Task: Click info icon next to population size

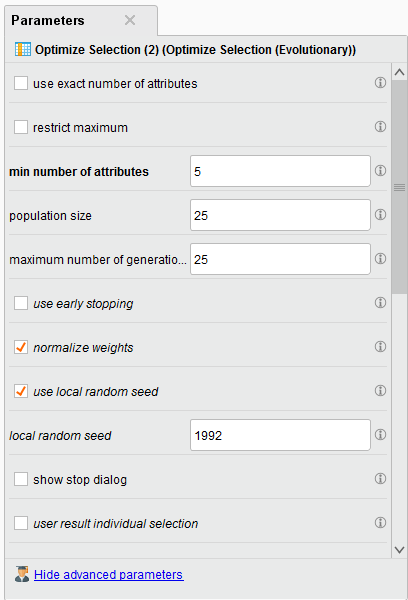Action: pyautogui.click(x=380, y=215)
